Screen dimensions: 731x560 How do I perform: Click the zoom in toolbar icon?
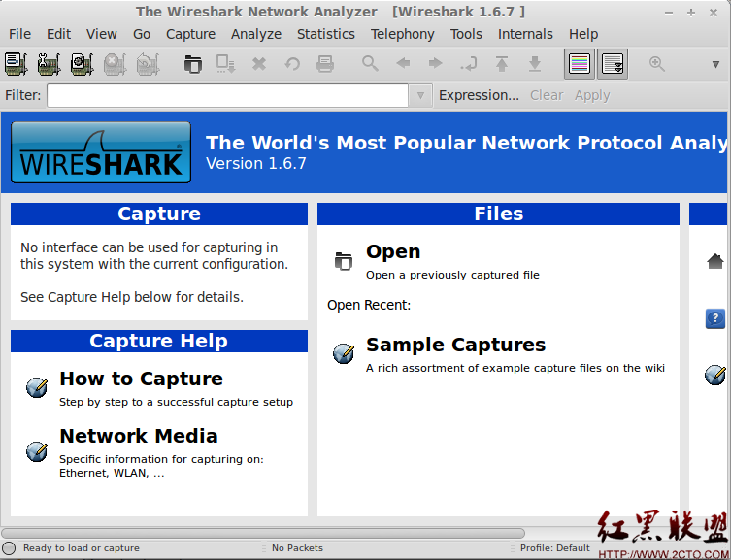tap(657, 63)
